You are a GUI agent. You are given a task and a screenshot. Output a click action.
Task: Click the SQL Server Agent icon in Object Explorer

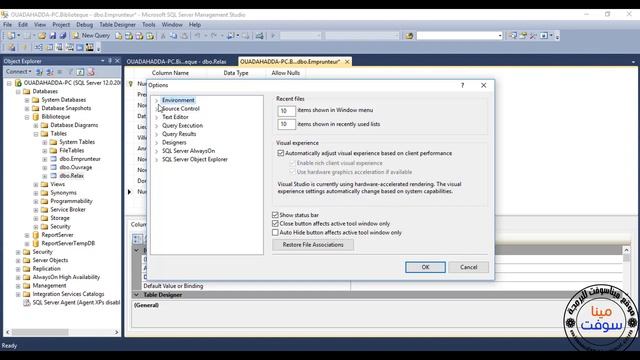click(x=27, y=302)
